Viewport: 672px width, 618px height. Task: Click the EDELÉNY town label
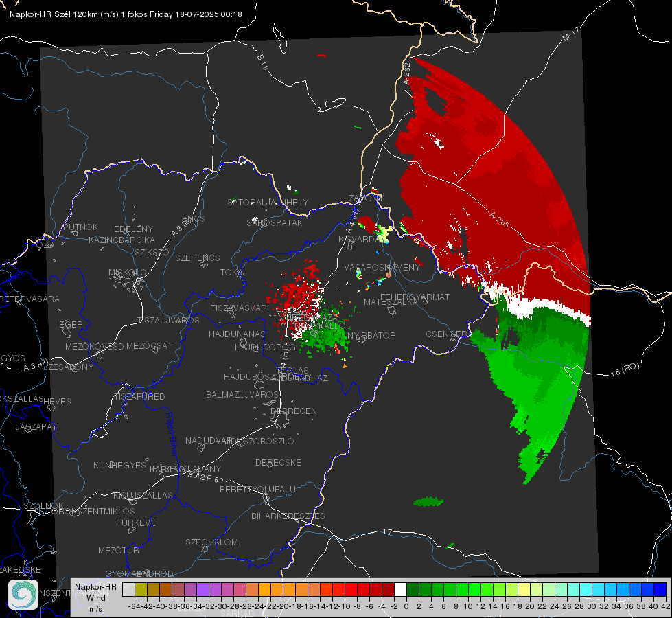pyautogui.click(x=133, y=229)
